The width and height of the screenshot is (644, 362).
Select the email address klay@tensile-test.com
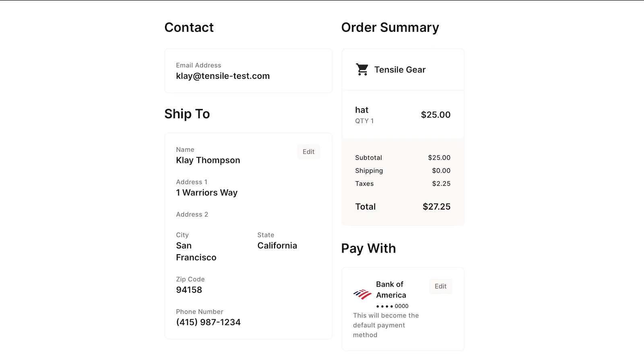223,76
